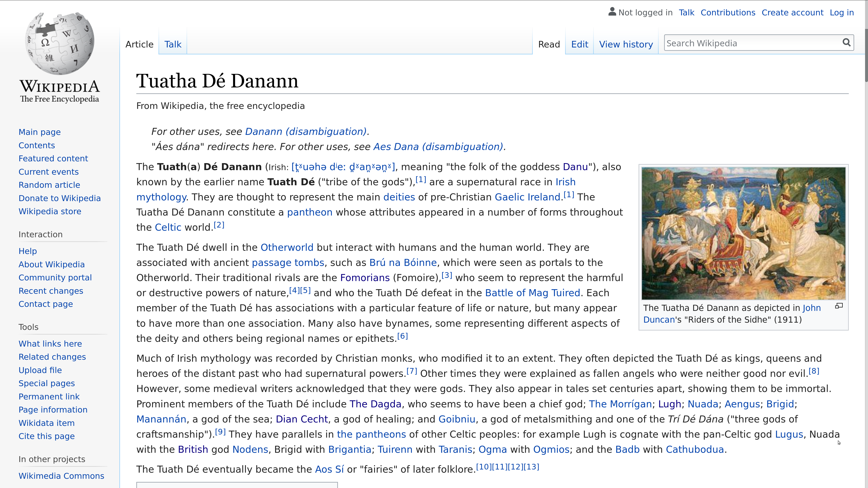
Task: Go to Main page in sidebar
Action: (x=39, y=132)
